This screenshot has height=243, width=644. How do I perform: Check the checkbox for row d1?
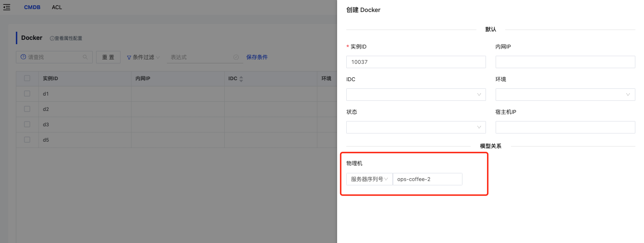point(27,94)
